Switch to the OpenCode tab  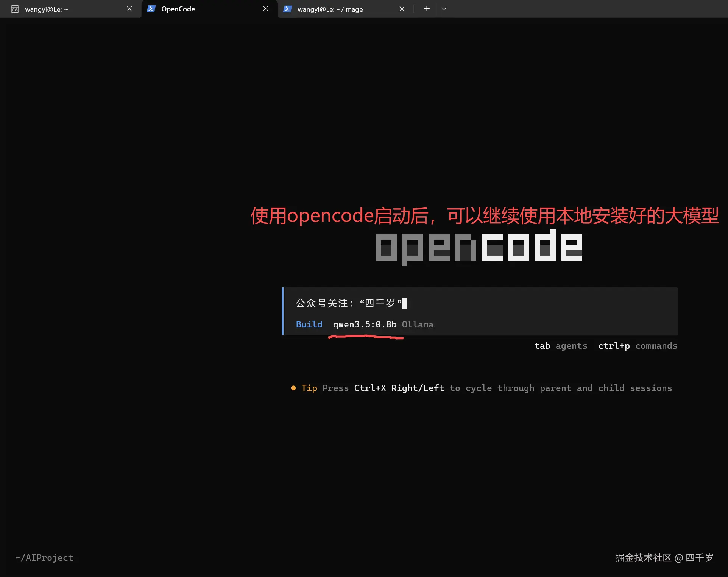click(178, 9)
